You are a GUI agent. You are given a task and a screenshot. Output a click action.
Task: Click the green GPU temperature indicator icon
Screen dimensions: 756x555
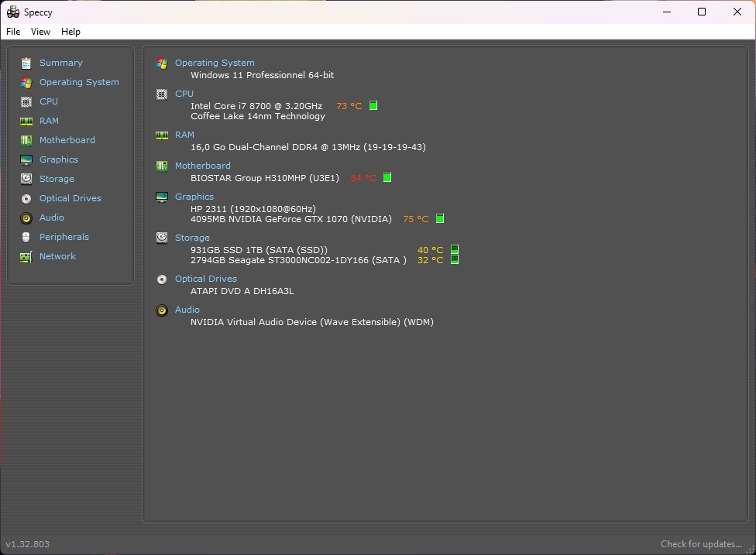coord(440,218)
